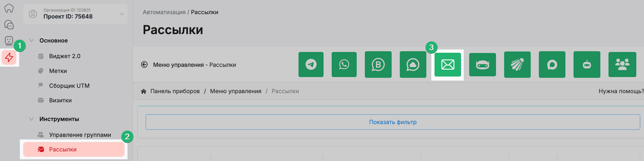Click the smiley bot face sidebar icon
The height and width of the screenshot is (161, 644).
point(9,41)
